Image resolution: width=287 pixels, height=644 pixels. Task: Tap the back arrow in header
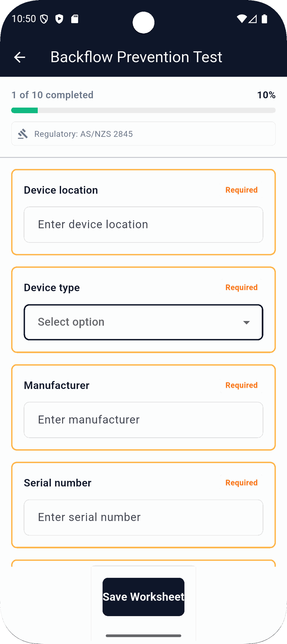point(19,57)
